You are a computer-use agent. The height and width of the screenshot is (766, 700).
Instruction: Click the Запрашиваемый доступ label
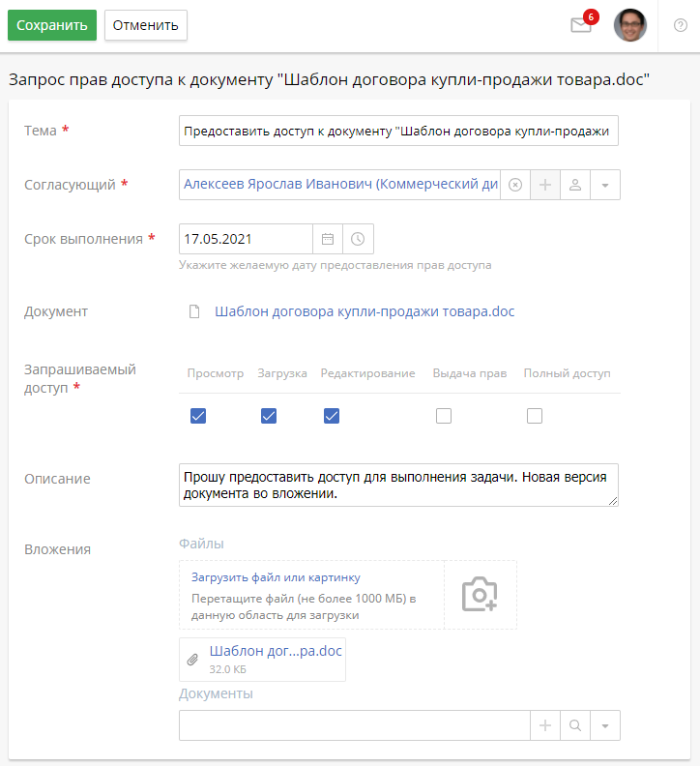click(x=80, y=378)
